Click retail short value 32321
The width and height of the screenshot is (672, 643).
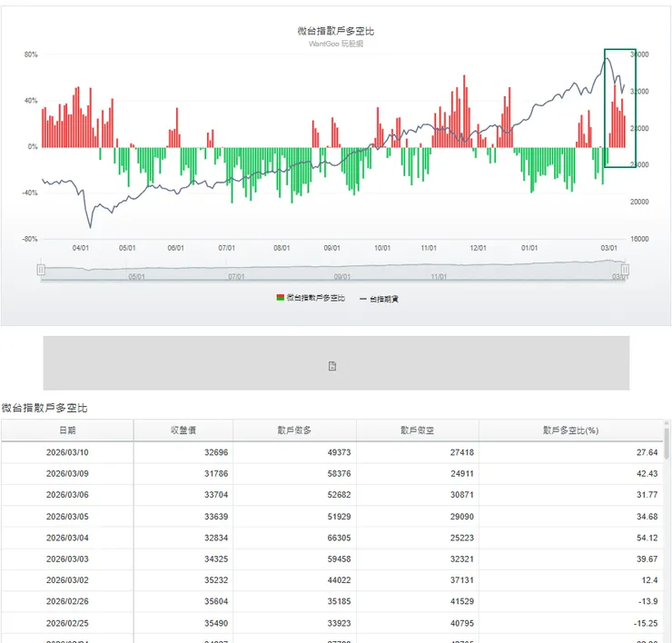click(x=462, y=559)
